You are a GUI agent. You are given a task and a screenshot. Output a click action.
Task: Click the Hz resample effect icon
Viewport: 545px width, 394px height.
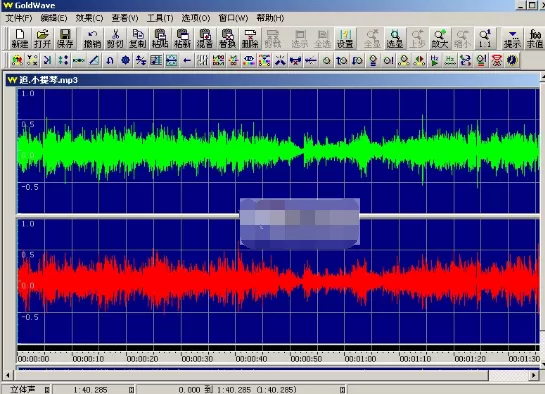[450, 60]
